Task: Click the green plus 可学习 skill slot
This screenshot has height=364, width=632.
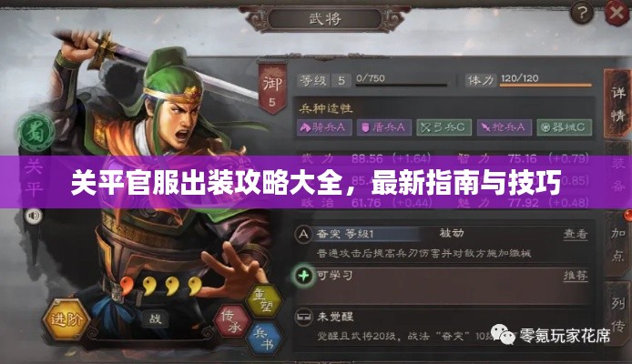Action: point(304,276)
